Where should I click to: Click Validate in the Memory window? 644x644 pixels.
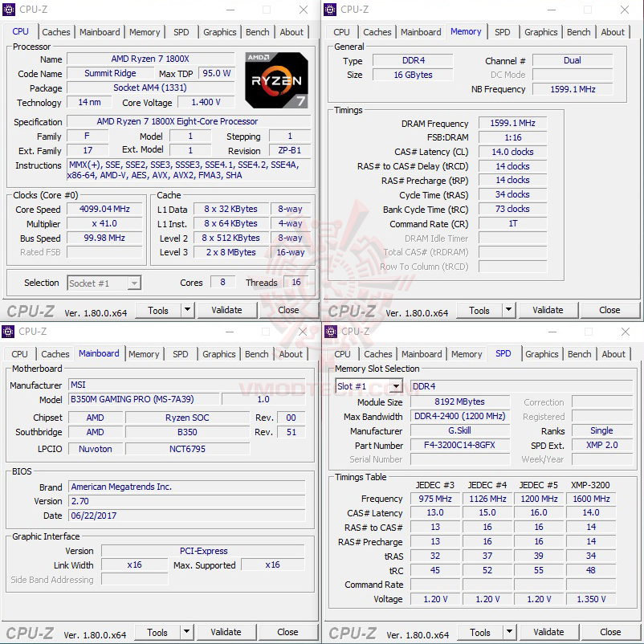tap(548, 310)
